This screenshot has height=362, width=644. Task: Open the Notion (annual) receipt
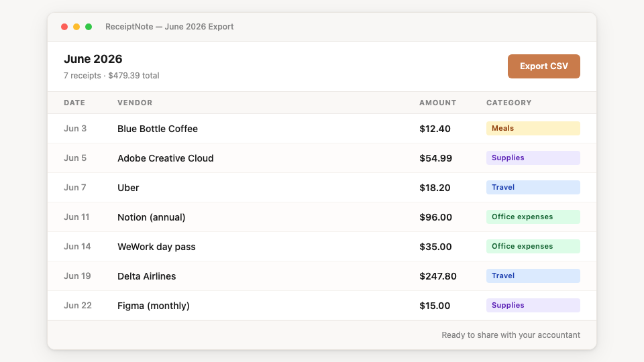(x=322, y=217)
